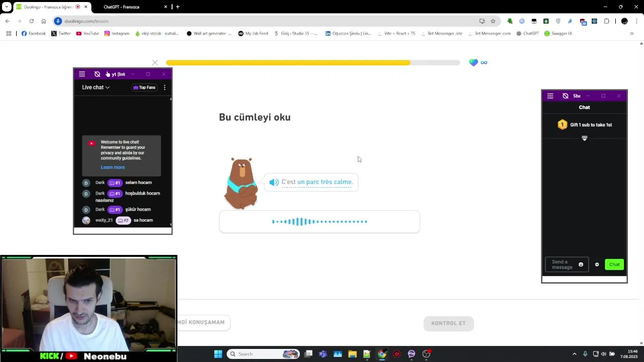Click the Windows taskbar Search box
The image size is (644, 362).
pos(263,354)
